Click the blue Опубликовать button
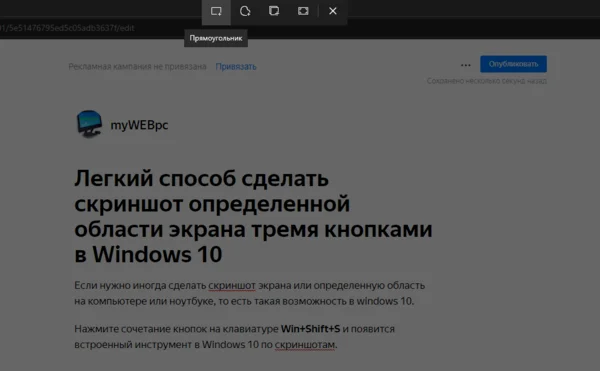The image size is (600, 371). [514, 64]
